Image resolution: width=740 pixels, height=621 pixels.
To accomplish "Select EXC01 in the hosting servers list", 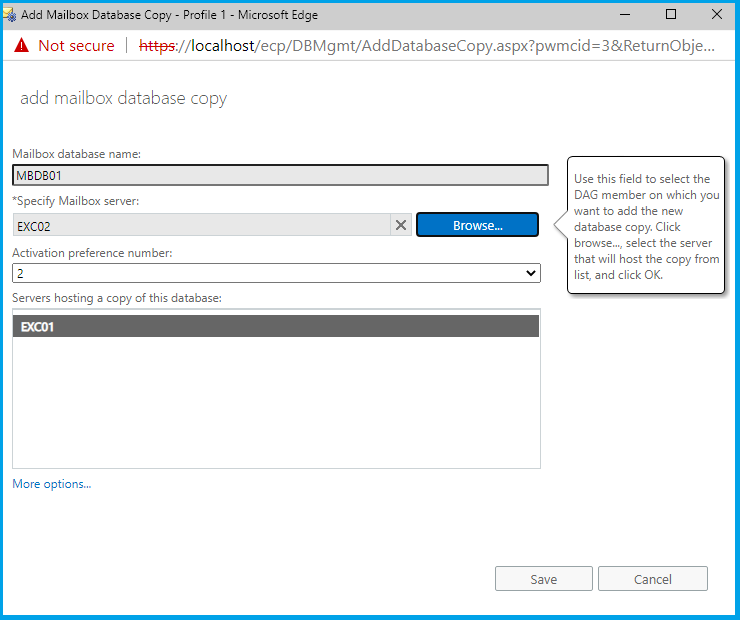I will coord(276,326).
